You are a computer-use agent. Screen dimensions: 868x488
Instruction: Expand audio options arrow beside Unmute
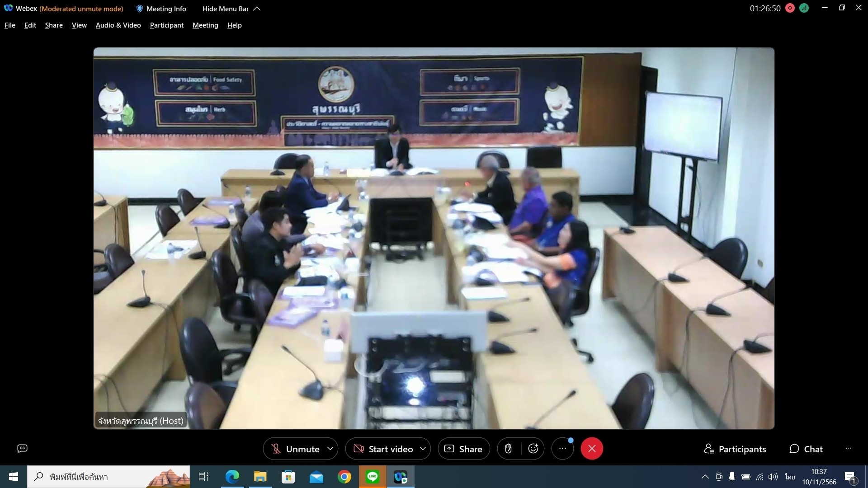(x=330, y=449)
